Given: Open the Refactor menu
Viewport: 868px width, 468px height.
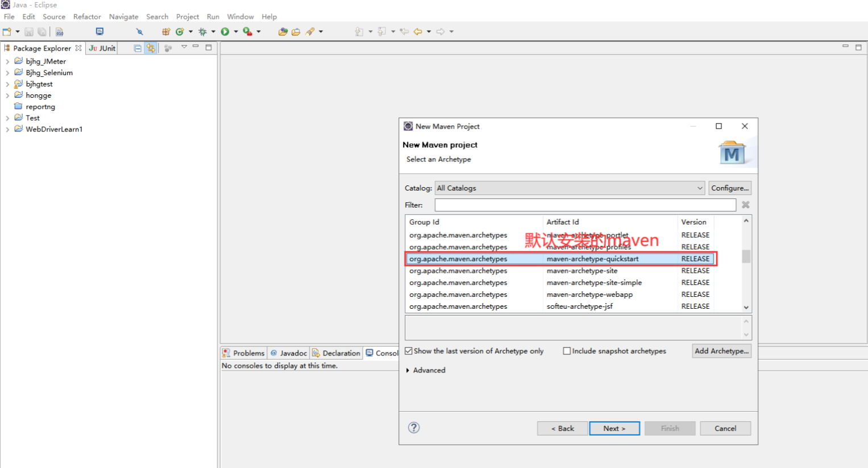Looking at the screenshot, I should pos(87,16).
